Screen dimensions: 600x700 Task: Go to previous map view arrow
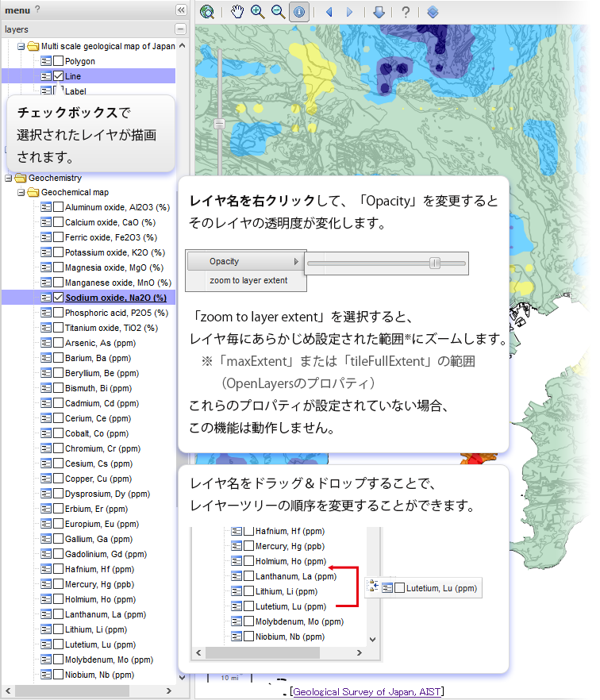pyautogui.click(x=329, y=11)
